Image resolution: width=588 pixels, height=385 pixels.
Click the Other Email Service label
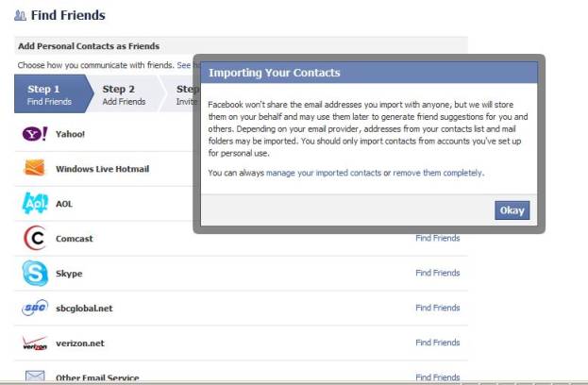[97, 377]
